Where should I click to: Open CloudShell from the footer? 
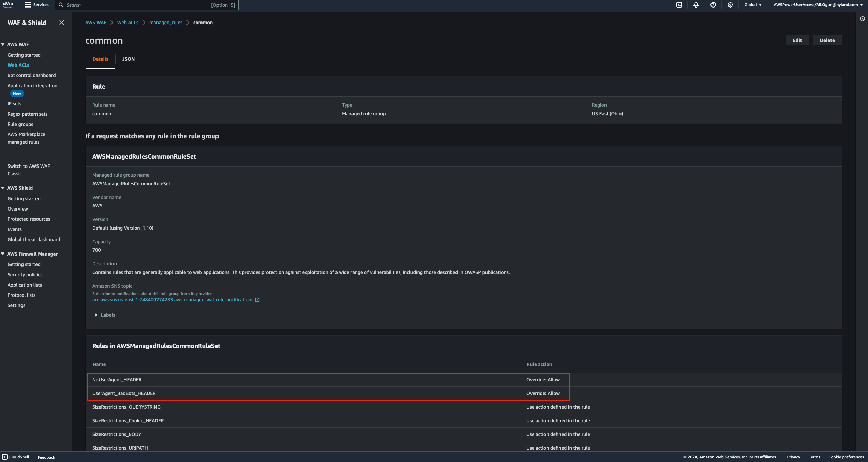(x=16, y=457)
